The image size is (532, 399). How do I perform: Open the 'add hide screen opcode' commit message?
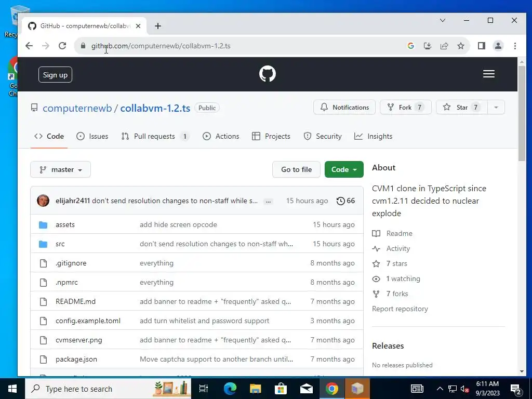(x=178, y=224)
